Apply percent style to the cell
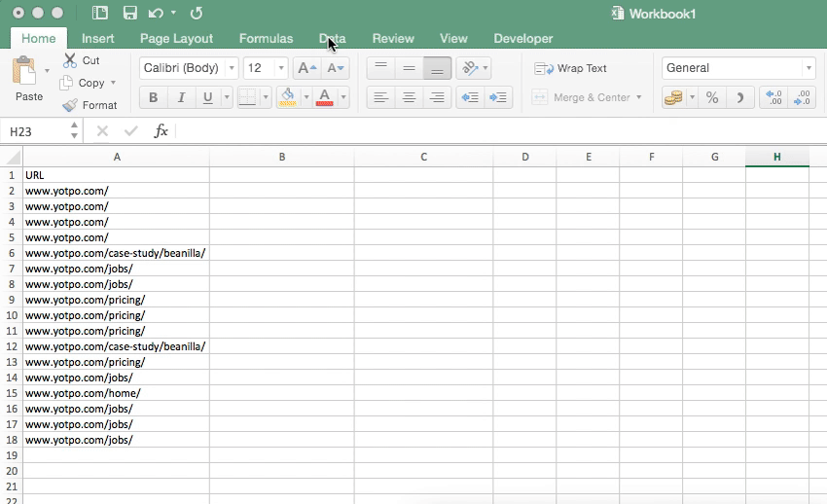Viewport: 827px width, 504px height. [712, 97]
